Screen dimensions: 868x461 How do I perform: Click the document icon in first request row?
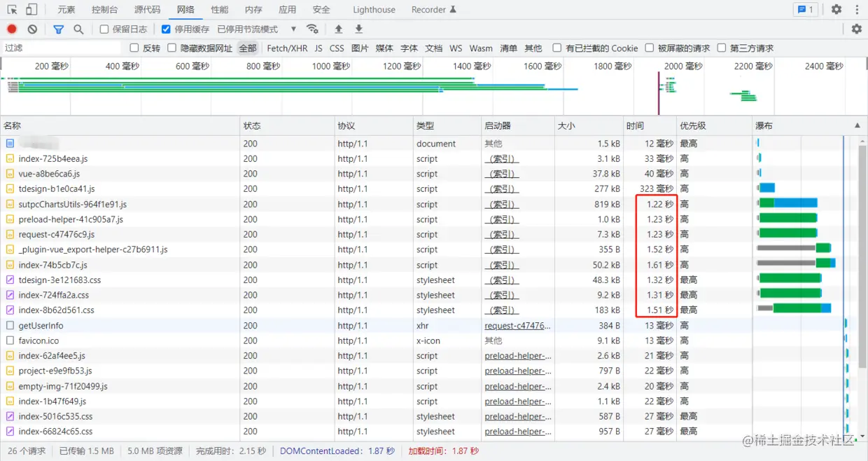(10, 143)
